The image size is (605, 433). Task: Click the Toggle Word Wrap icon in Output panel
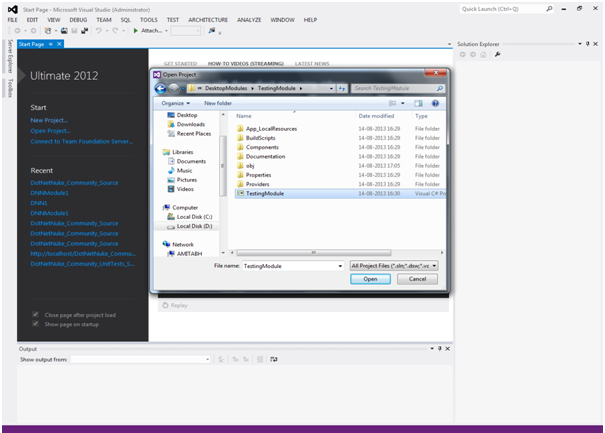pyautogui.click(x=274, y=359)
